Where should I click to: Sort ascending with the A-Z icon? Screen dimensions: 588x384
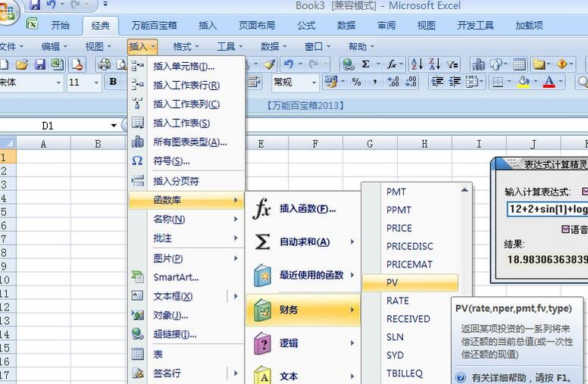pyautogui.click(x=417, y=64)
